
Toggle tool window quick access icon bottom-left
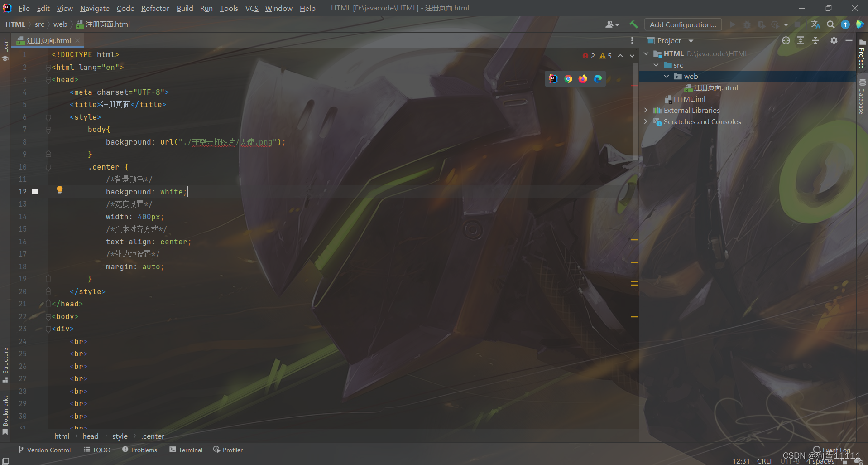(x=5, y=461)
